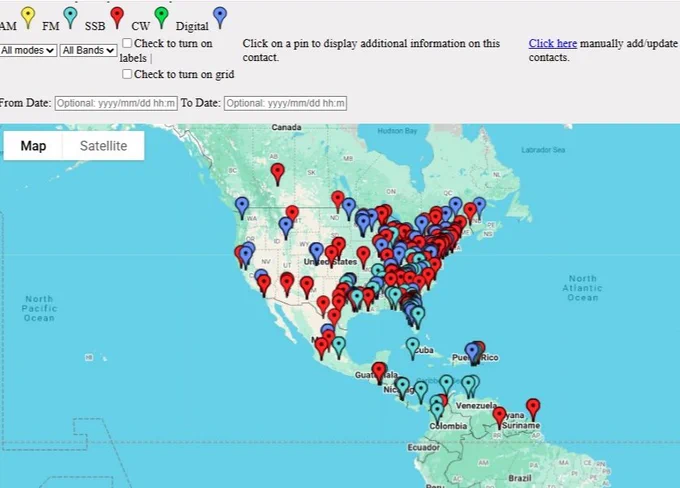The image size is (680, 488).
Task: Click the blue Digital legend pin
Action: (220, 18)
